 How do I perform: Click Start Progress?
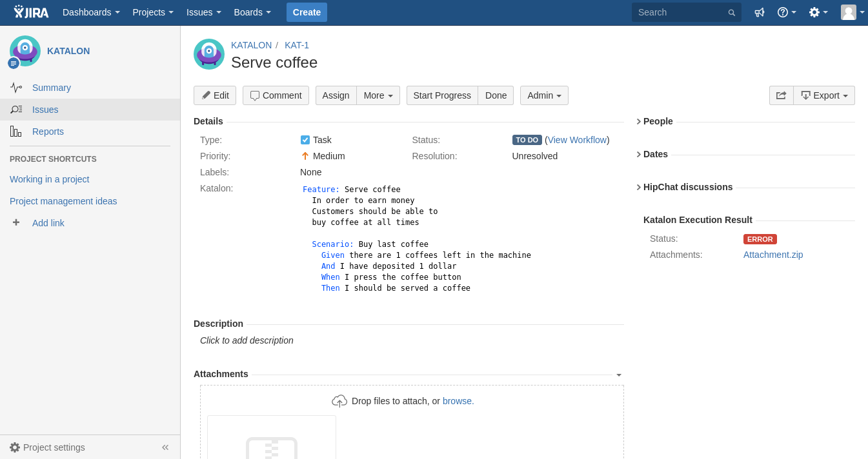[x=442, y=95]
